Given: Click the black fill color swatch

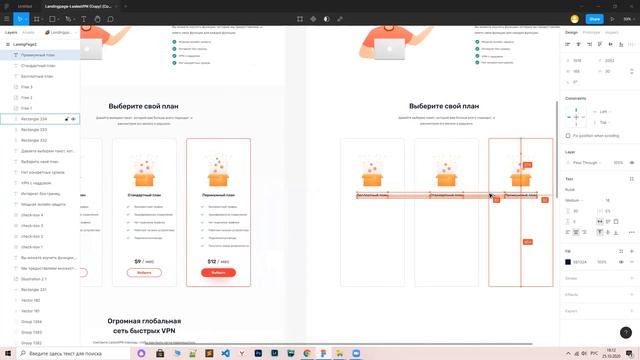Looking at the screenshot, I should click(568, 262).
